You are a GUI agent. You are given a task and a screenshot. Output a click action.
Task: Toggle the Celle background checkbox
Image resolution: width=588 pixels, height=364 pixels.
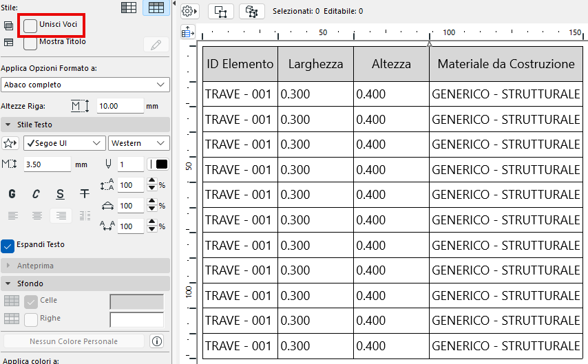coord(31,302)
